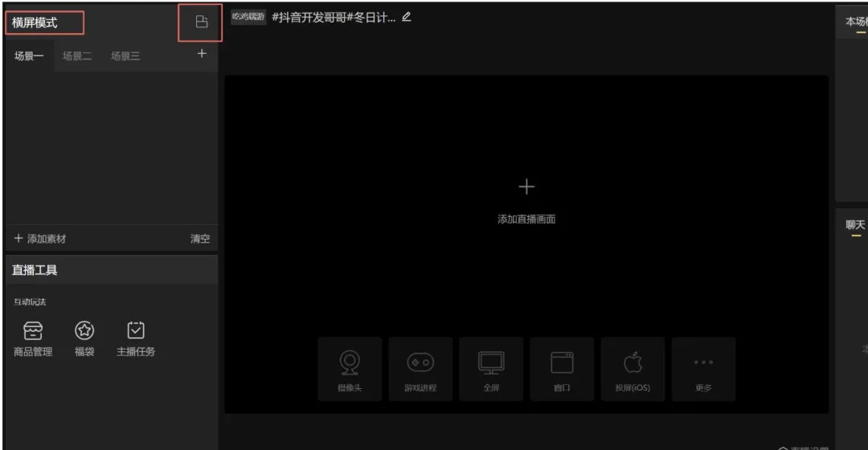Click the pencil icon to edit stream title
The image size is (868, 450).
point(407,17)
